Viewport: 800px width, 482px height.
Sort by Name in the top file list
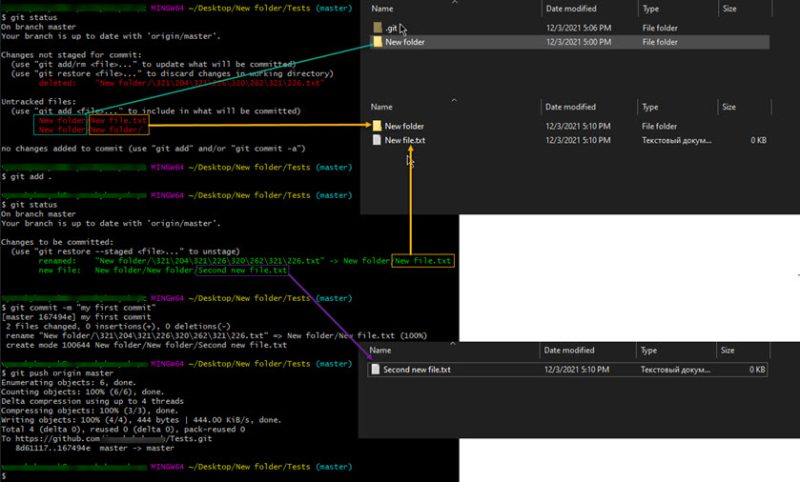click(x=382, y=8)
